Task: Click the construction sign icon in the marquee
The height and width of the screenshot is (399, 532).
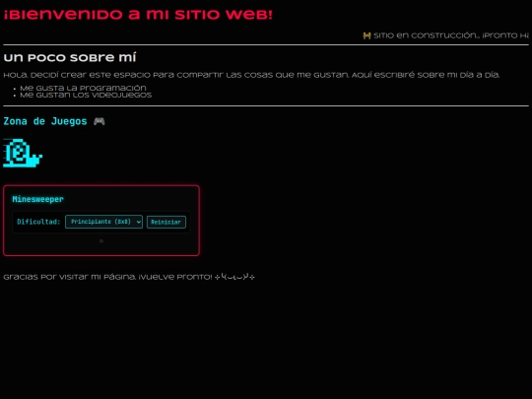Action: pos(366,35)
